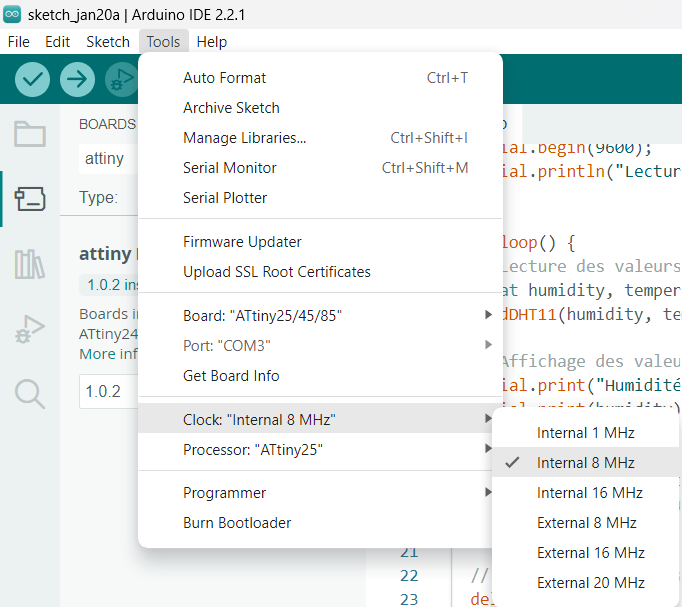Open the Sketch menu
The height and width of the screenshot is (607, 682).
pos(108,42)
